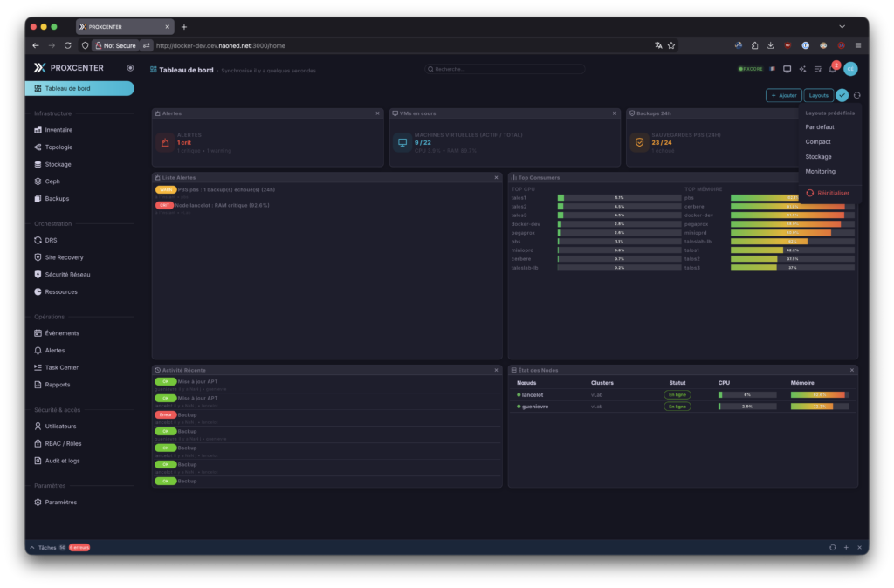Open the Topologie page icon in sidebar
This screenshot has width=894, height=588.
coord(38,147)
